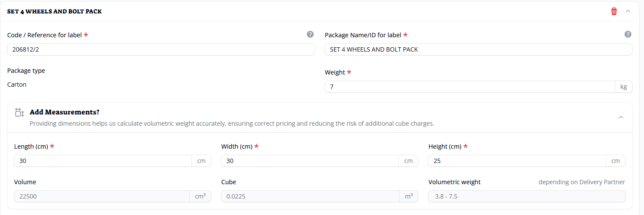Image resolution: width=644 pixels, height=215 pixels.
Task: Click the Carton package type text
Action: tap(17, 85)
